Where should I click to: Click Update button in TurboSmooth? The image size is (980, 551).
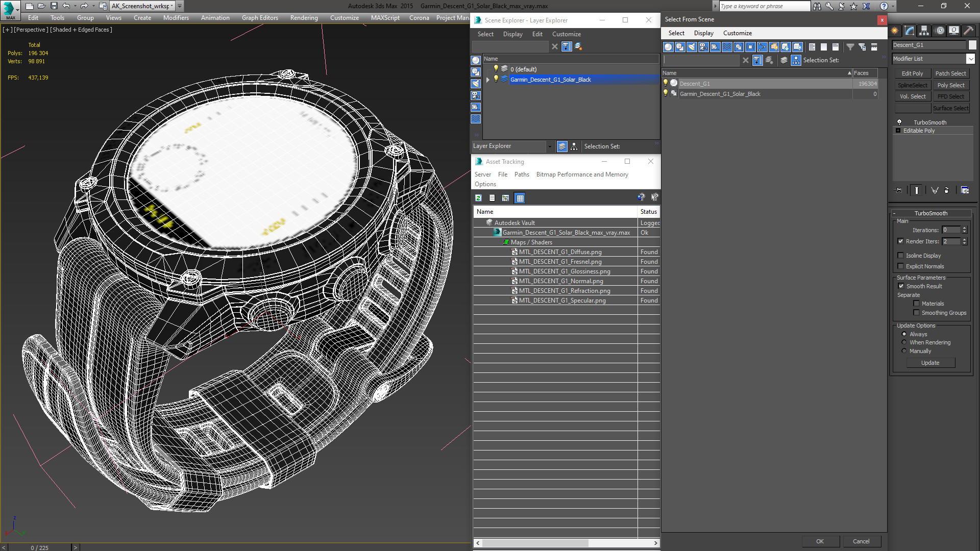(x=930, y=363)
